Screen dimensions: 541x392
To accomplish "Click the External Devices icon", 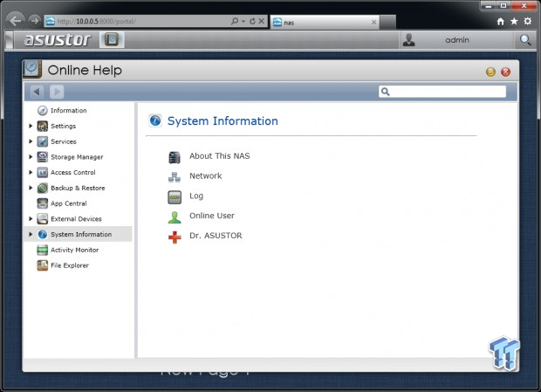I will point(43,219).
